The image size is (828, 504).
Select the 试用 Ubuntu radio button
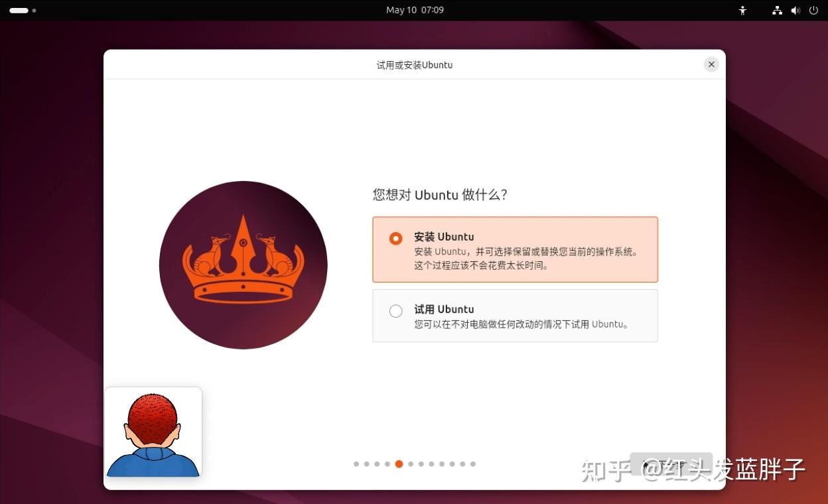(x=396, y=311)
